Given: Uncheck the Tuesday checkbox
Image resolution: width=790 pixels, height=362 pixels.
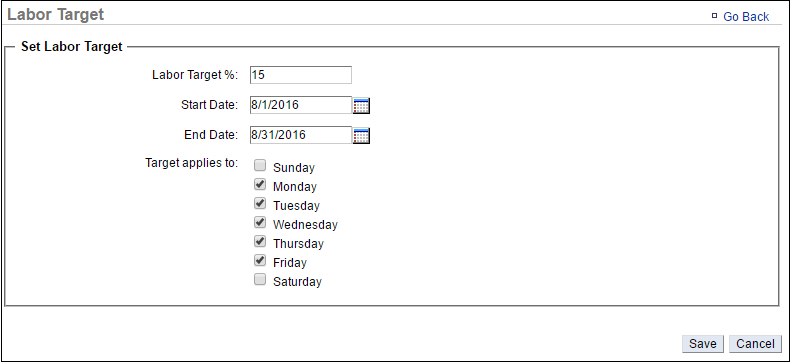Looking at the screenshot, I should click(x=260, y=203).
